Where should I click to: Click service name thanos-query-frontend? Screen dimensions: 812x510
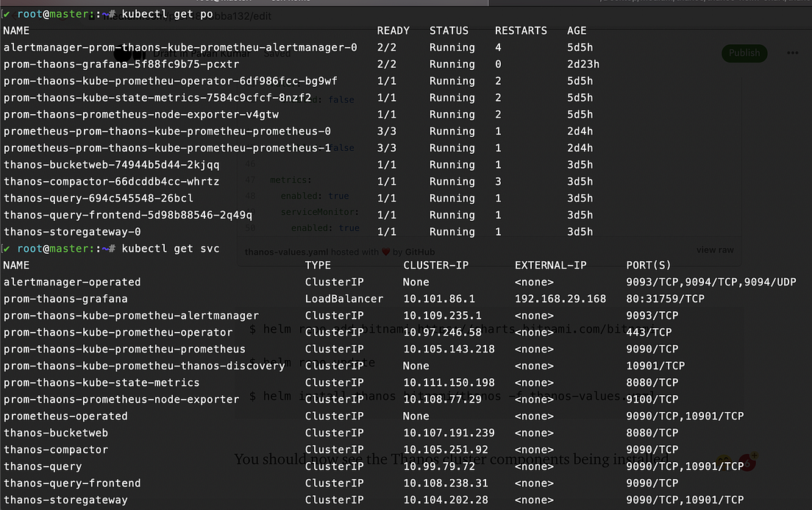point(72,483)
